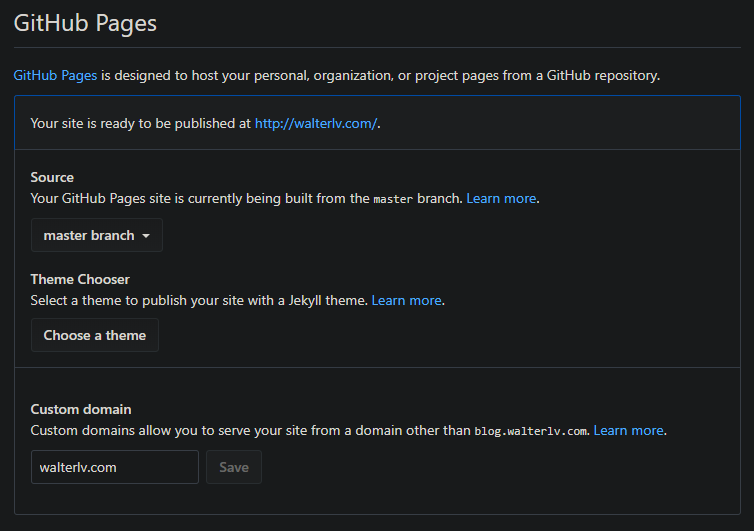Viewport: 754px width, 531px height.
Task: Click the GitHub Pages page heading
Action: (85, 23)
